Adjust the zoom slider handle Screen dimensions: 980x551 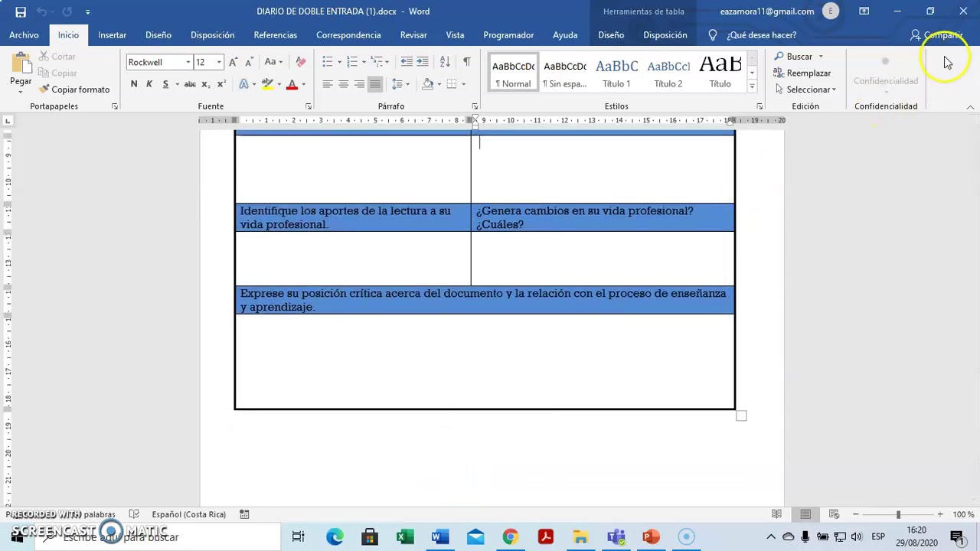tap(898, 514)
